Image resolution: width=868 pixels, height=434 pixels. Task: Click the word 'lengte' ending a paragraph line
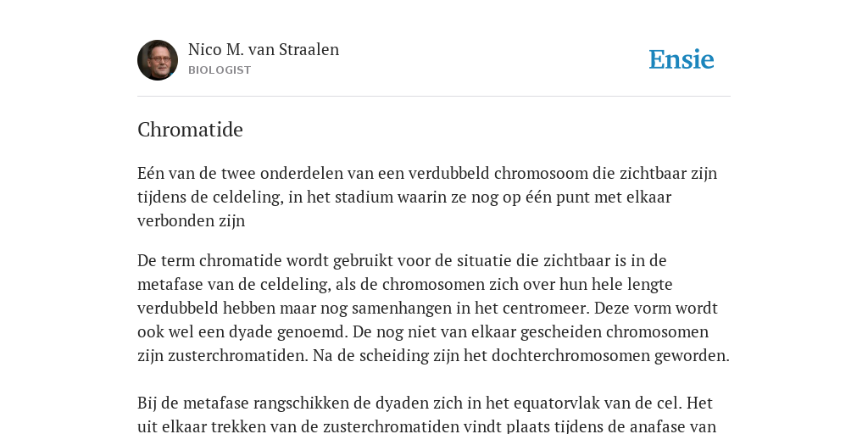[x=649, y=284]
